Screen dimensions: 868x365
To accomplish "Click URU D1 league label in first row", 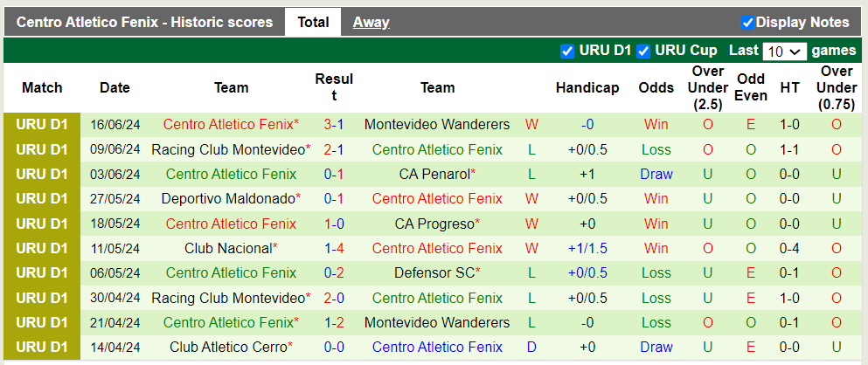I will coord(42,125).
